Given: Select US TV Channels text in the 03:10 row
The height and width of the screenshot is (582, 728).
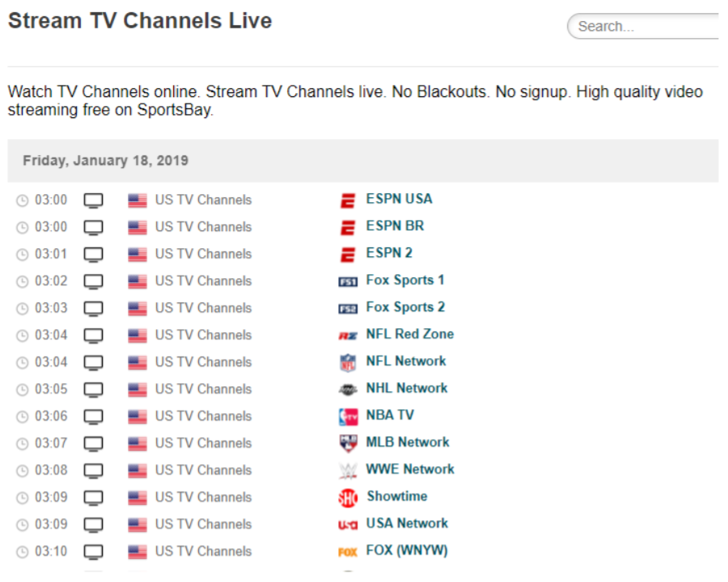Looking at the screenshot, I should coord(203,551).
